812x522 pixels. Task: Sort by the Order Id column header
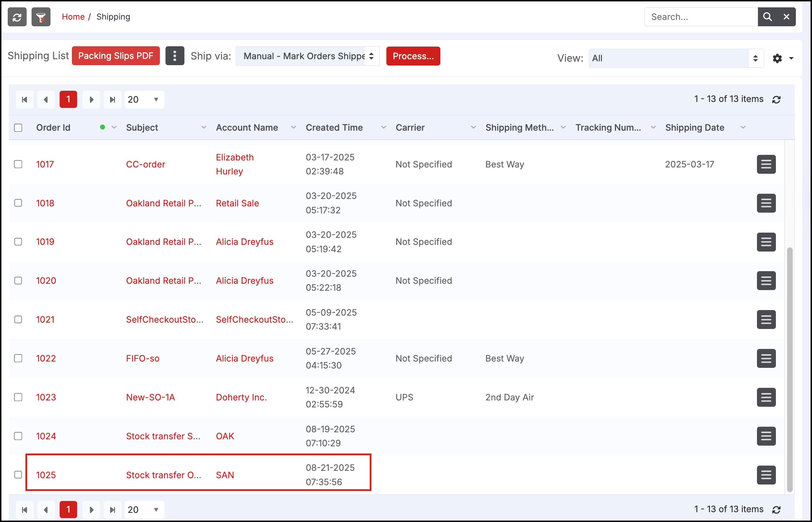53,128
